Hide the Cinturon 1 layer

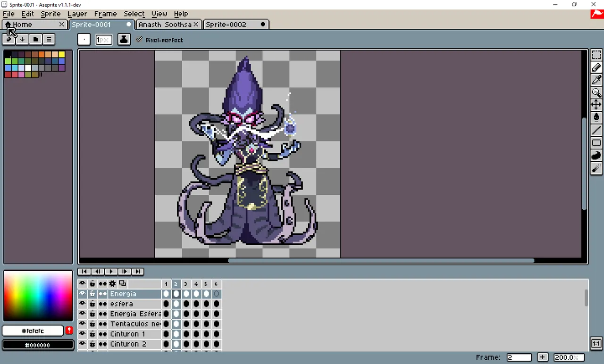83,334
